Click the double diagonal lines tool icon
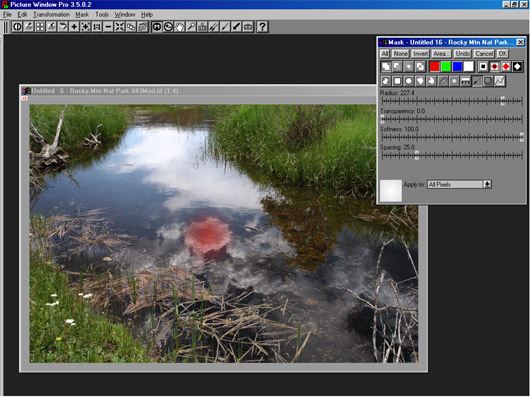The image size is (530, 397). (214, 27)
